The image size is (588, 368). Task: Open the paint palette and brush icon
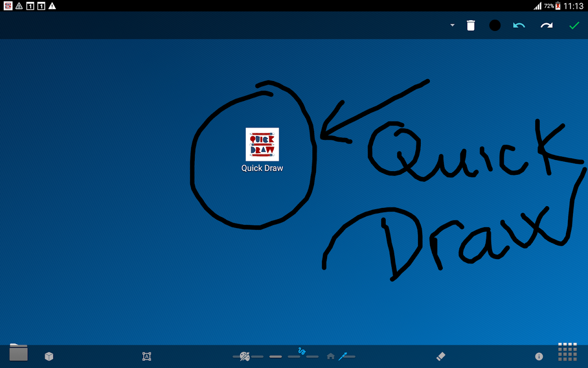pyautogui.click(x=245, y=356)
